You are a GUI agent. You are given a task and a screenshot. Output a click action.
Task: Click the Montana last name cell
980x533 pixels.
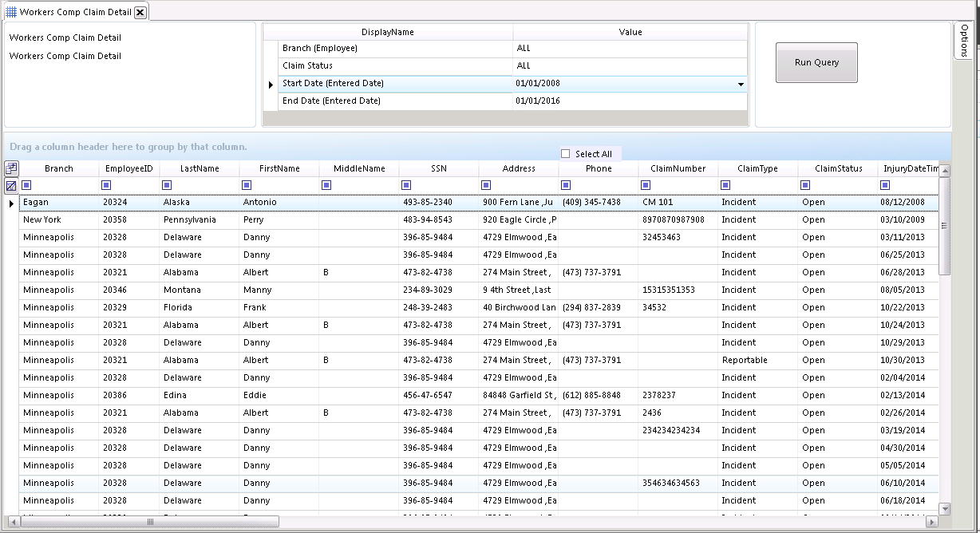click(x=200, y=290)
